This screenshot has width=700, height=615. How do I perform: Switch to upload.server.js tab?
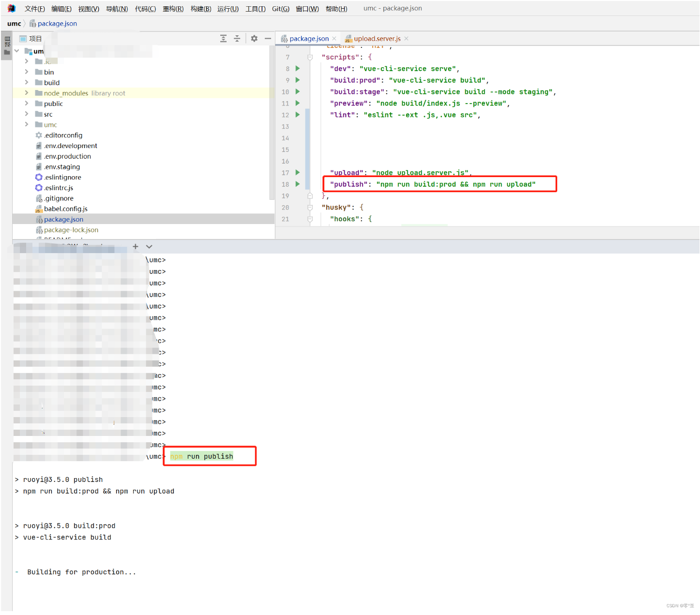tap(377, 39)
